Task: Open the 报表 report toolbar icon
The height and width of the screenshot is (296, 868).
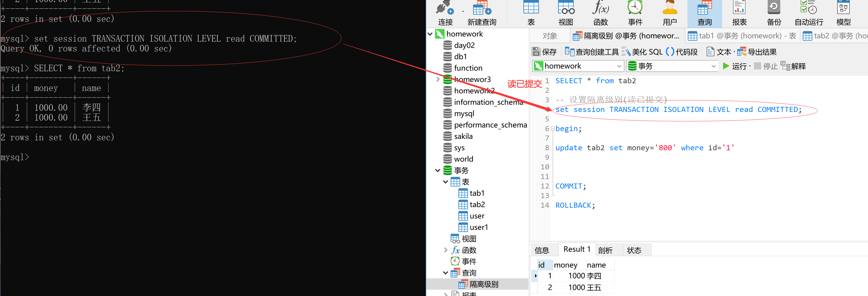Action: point(739,13)
